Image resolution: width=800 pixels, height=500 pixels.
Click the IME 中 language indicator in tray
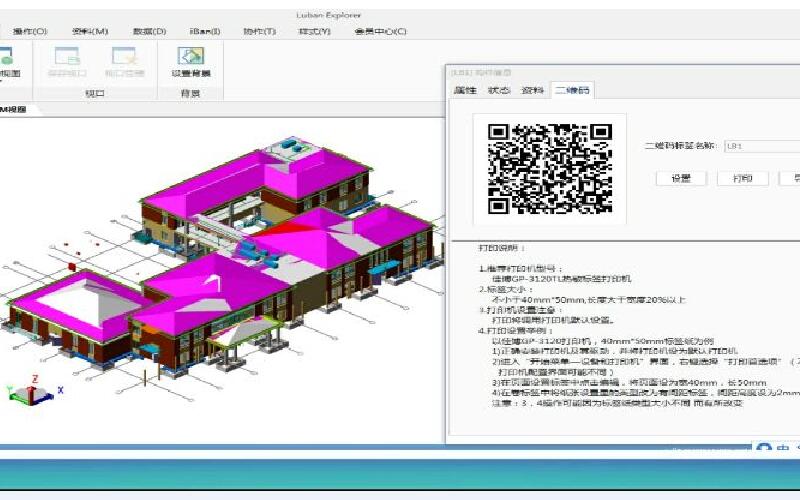pos(783,448)
